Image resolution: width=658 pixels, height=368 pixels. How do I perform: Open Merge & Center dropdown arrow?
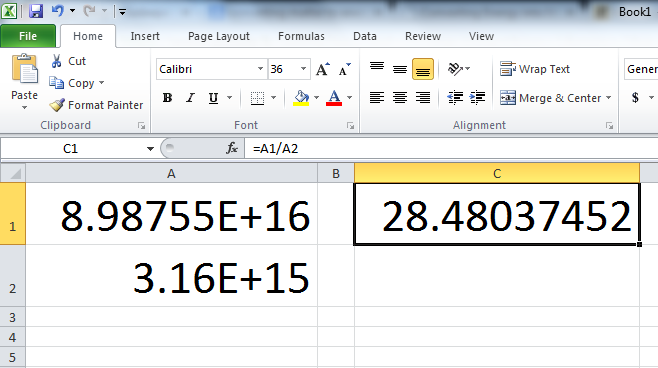click(x=608, y=98)
